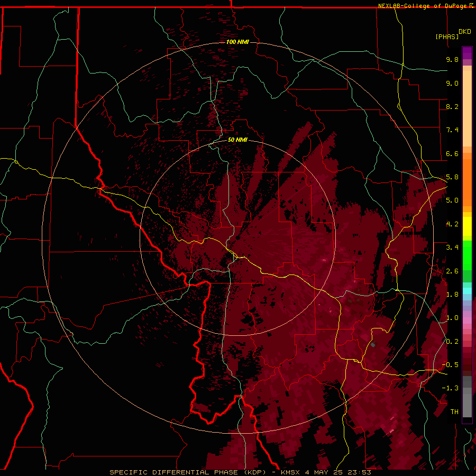Viewport: 476px width, 476px height.
Task: Click the orange segment of the color bar
Action: [467, 180]
